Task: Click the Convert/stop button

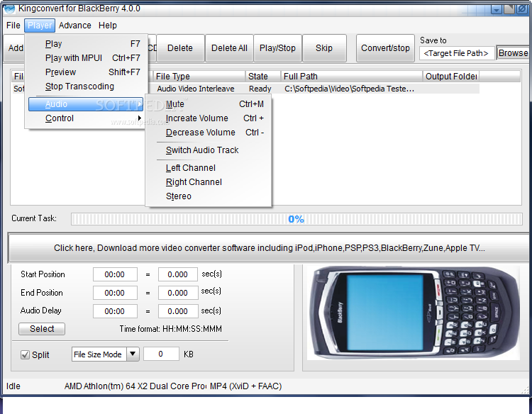Action: click(x=385, y=48)
